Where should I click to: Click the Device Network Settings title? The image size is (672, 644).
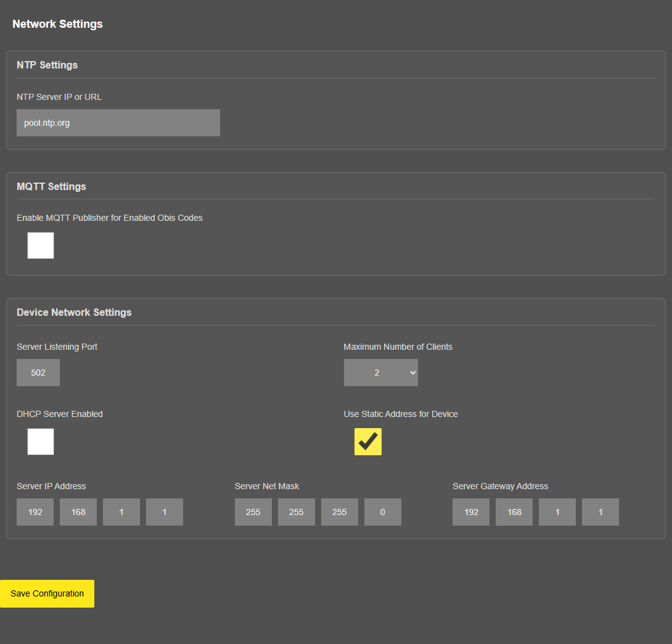74,312
